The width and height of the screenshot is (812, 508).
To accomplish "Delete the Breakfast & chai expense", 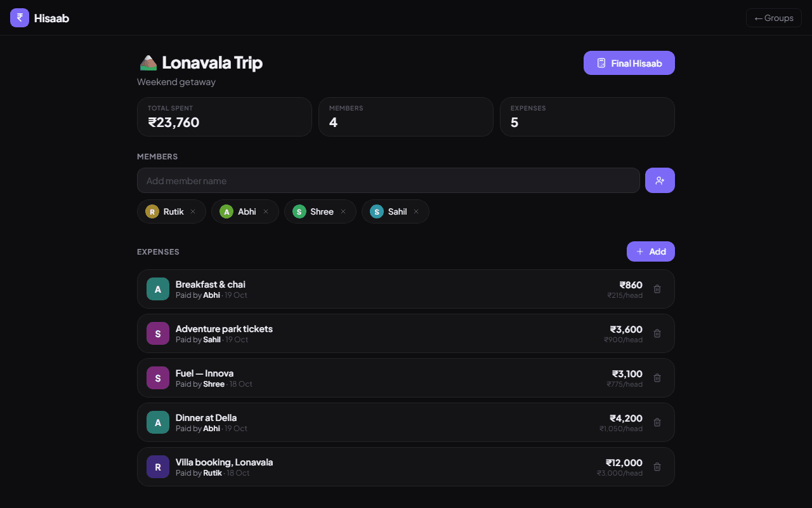I will tap(657, 289).
